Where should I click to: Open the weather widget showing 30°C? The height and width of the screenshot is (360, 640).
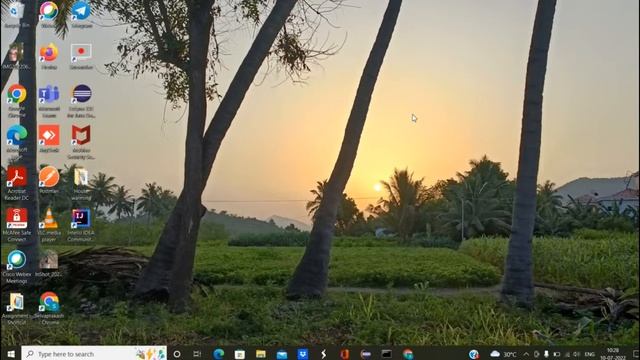(503, 354)
